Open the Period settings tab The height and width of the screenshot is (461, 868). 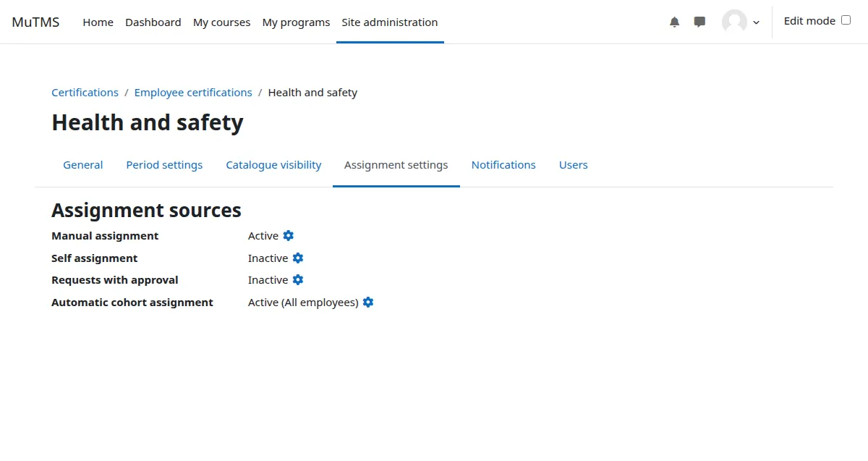(x=164, y=164)
